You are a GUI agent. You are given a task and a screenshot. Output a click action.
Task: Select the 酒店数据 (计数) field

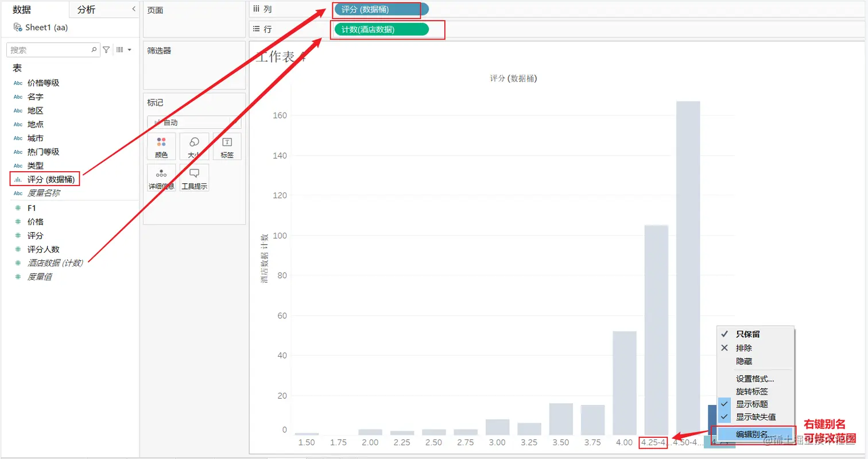click(x=55, y=263)
